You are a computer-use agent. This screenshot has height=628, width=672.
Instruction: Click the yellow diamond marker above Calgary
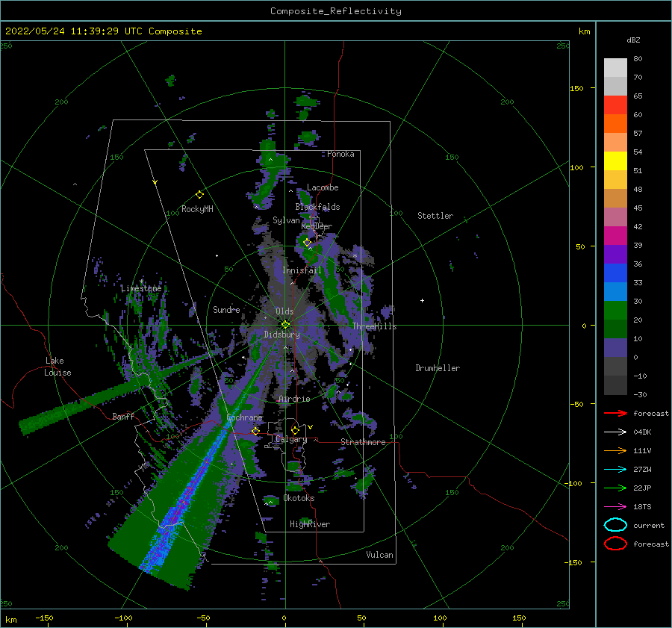click(295, 430)
